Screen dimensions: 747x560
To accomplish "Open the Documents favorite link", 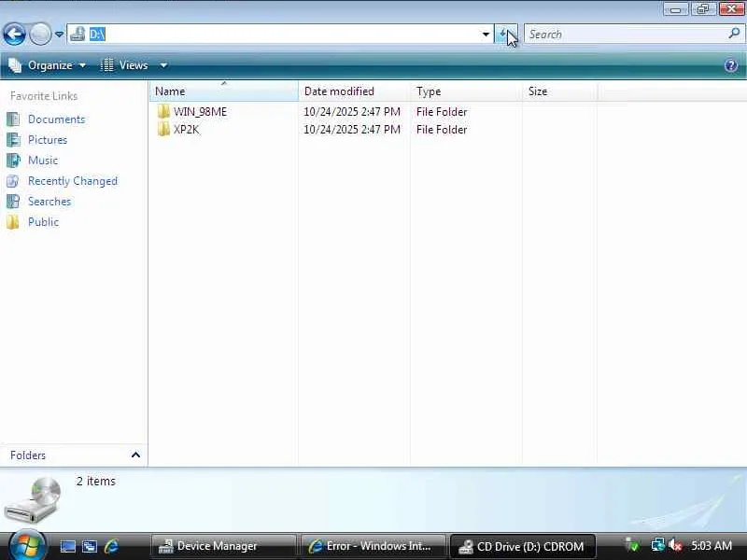I will (57, 119).
